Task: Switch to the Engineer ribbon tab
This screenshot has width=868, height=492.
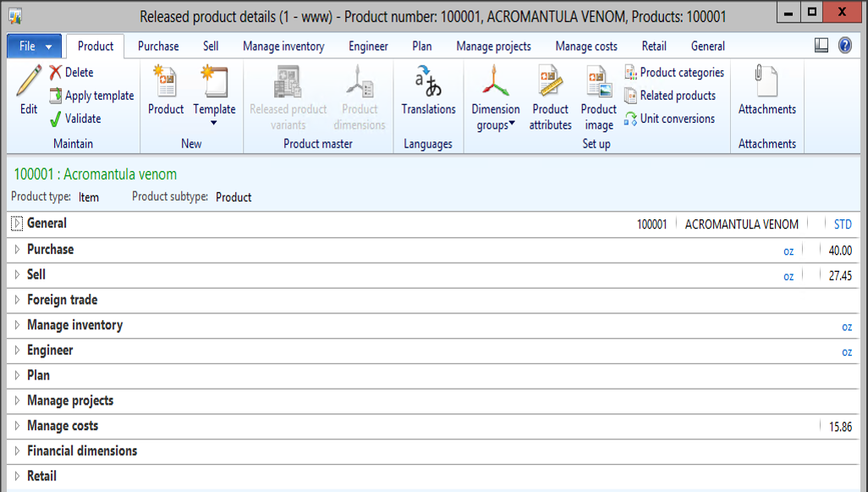Action: click(368, 47)
